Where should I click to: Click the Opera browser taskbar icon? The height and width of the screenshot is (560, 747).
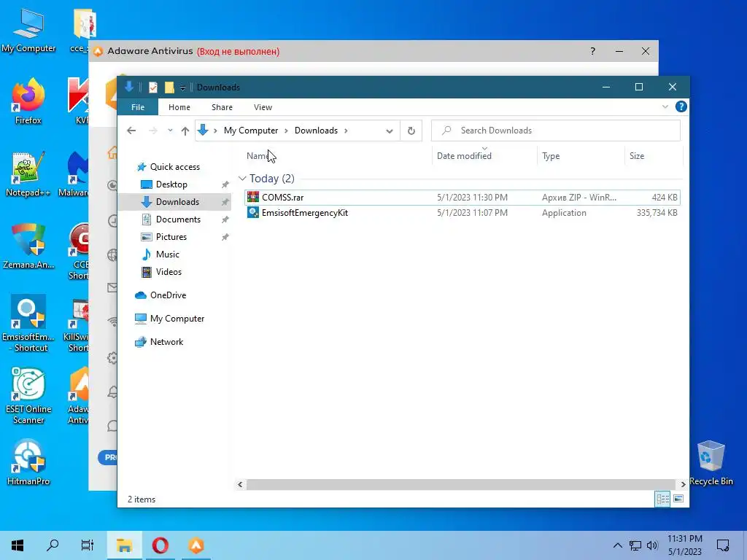tap(160, 545)
